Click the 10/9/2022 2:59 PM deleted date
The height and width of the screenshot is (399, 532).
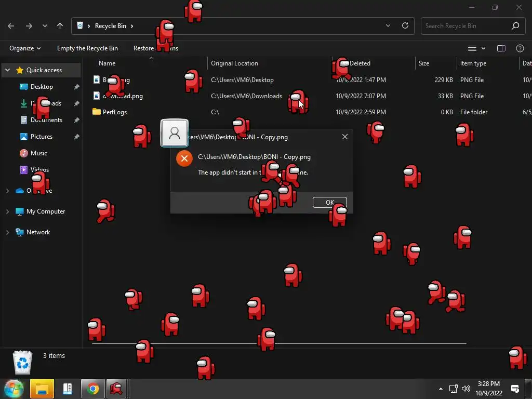tap(361, 112)
